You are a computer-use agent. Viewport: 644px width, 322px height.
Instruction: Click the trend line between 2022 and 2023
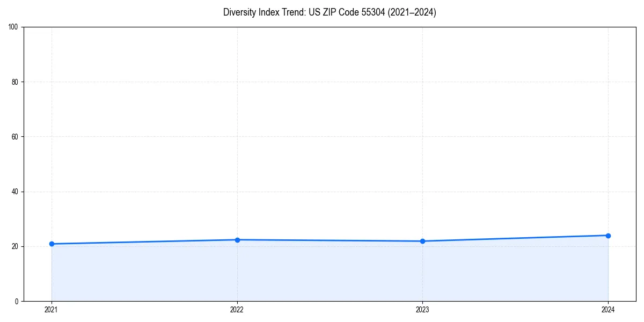click(x=330, y=240)
